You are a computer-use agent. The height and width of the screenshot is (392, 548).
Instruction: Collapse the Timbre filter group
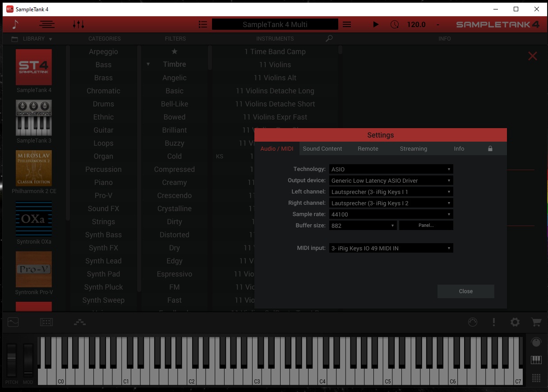point(148,65)
